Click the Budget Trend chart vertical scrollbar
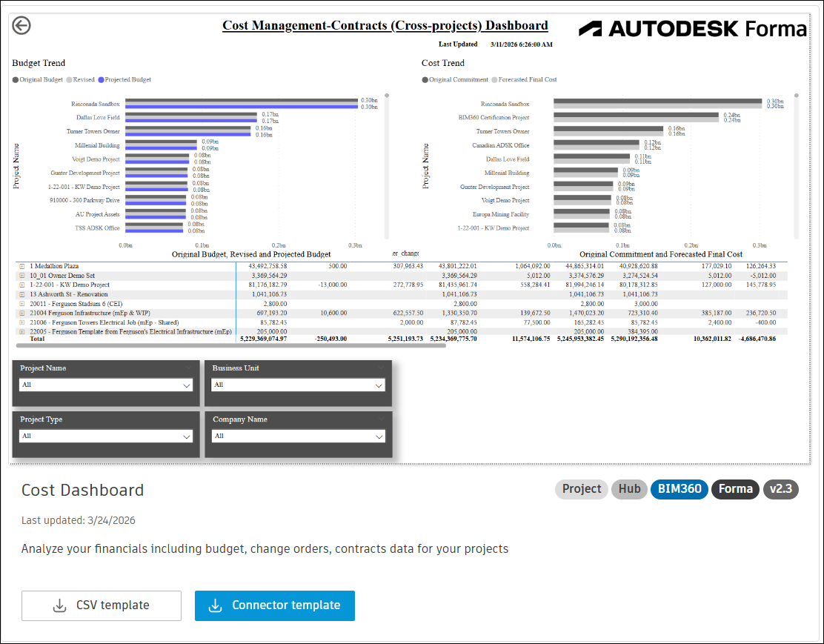 tap(387, 166)
